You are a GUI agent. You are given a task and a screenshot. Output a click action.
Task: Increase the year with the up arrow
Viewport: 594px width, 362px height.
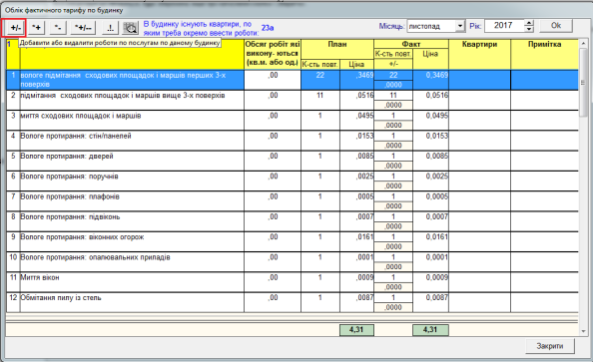[x=529, y=23]
